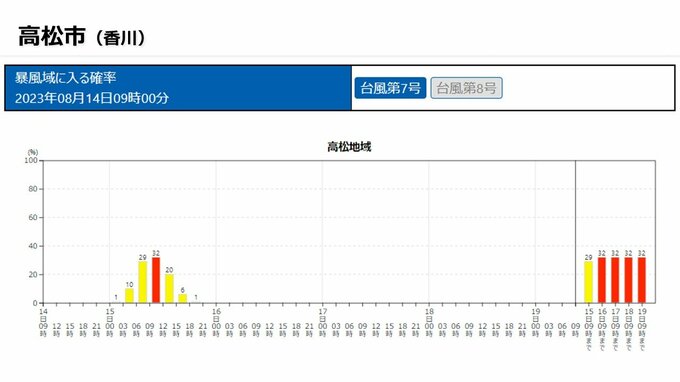The height and width of the screenshot is (382, 680).
Task: Click the 16日00時 axis label
Action: pos(216,323)
